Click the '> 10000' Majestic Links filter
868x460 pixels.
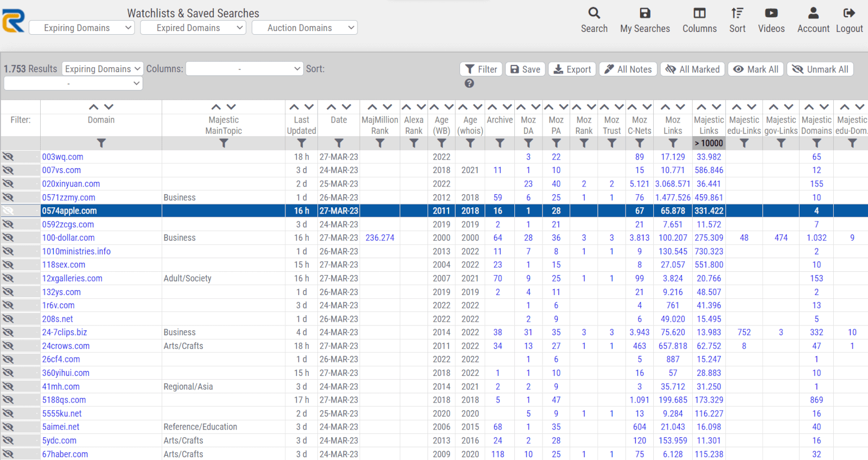709,143
